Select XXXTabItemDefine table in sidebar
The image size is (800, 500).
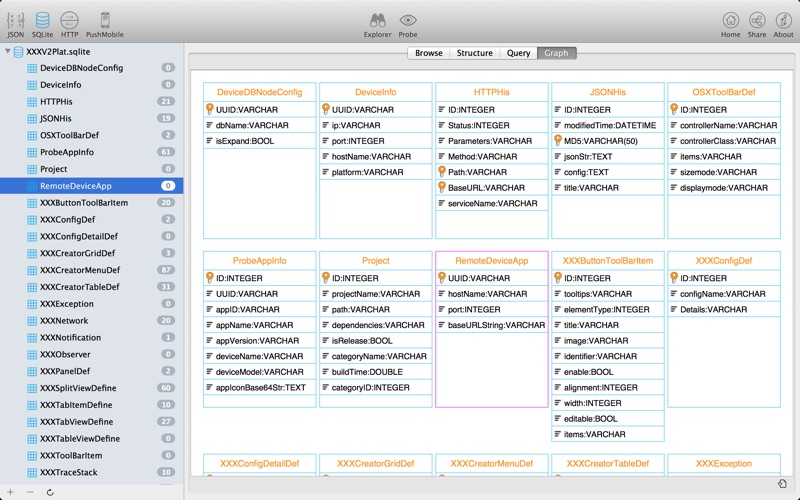[92, 405]
